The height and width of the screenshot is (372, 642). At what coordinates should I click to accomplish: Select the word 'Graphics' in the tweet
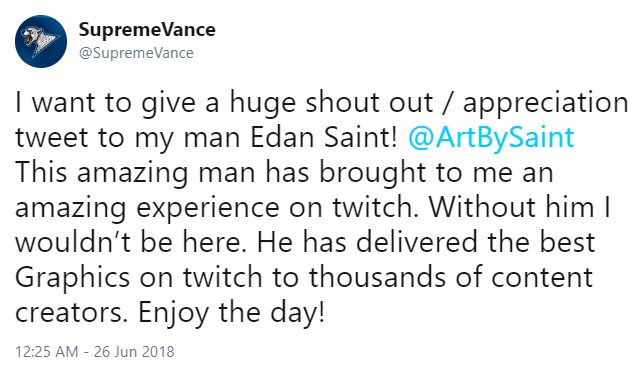(72, 278)
